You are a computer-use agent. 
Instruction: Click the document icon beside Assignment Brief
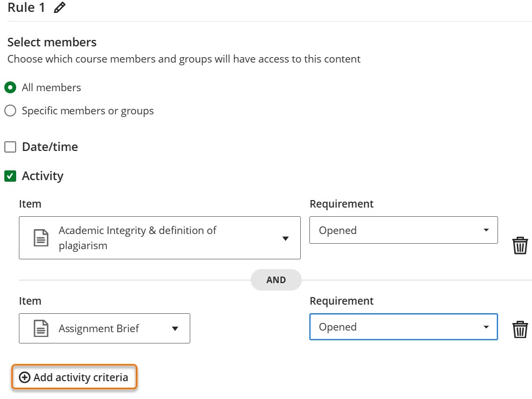click(x=42, y=328)
